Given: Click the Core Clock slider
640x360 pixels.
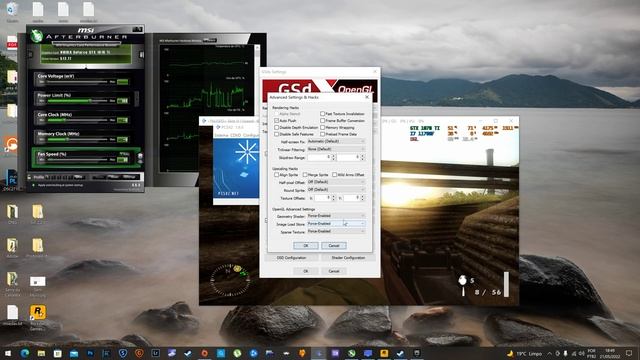Looking at the screenshot, I should pos(76,120).
